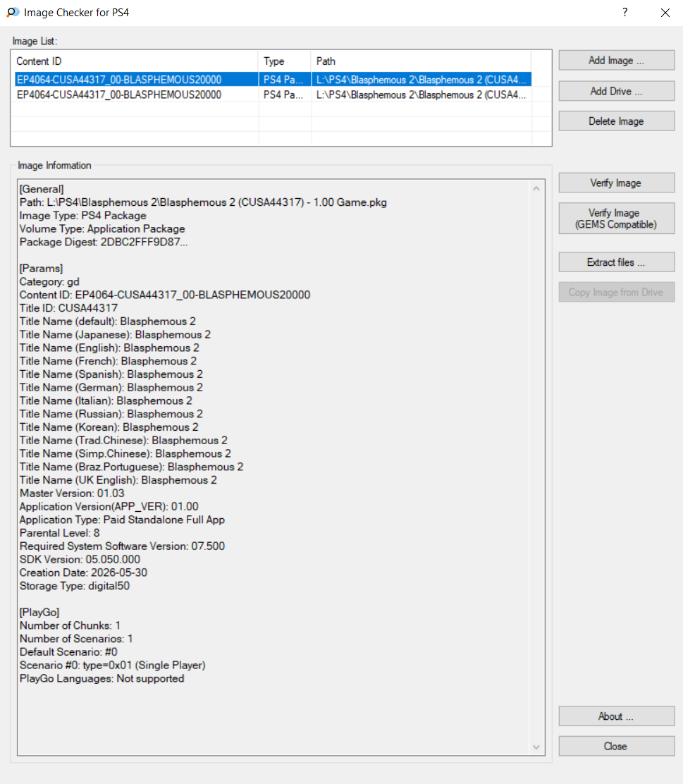683x784 pixels.
Task: Start Verify Image (GEMS Compatible)
Action: coord(616,219)
